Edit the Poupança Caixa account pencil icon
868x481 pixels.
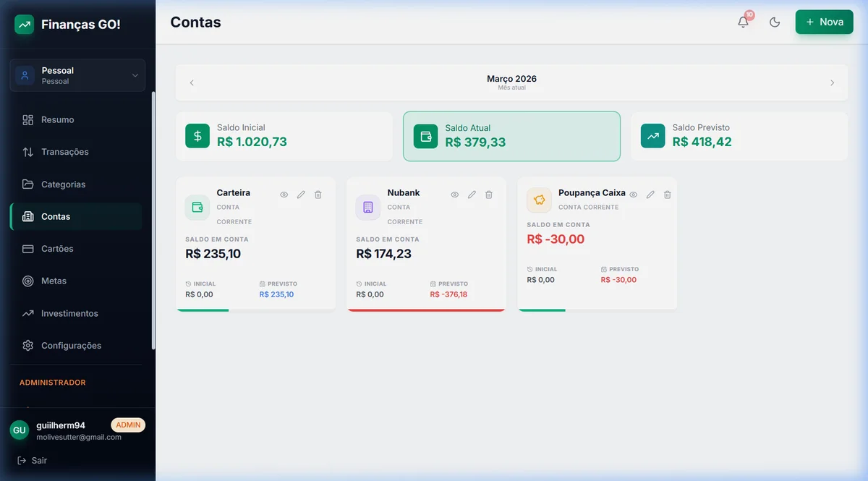point(650,195)
